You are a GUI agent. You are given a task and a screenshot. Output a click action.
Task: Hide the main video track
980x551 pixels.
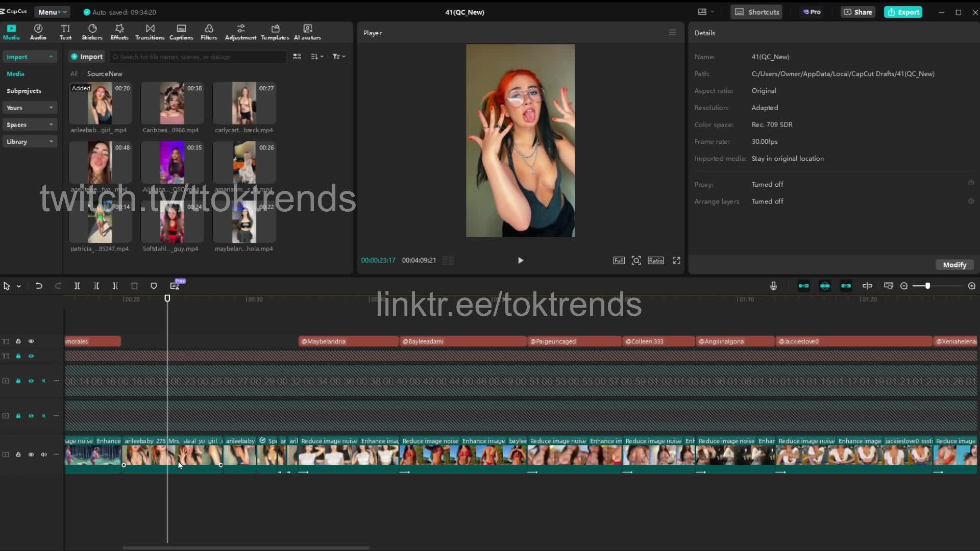[31, 454]
